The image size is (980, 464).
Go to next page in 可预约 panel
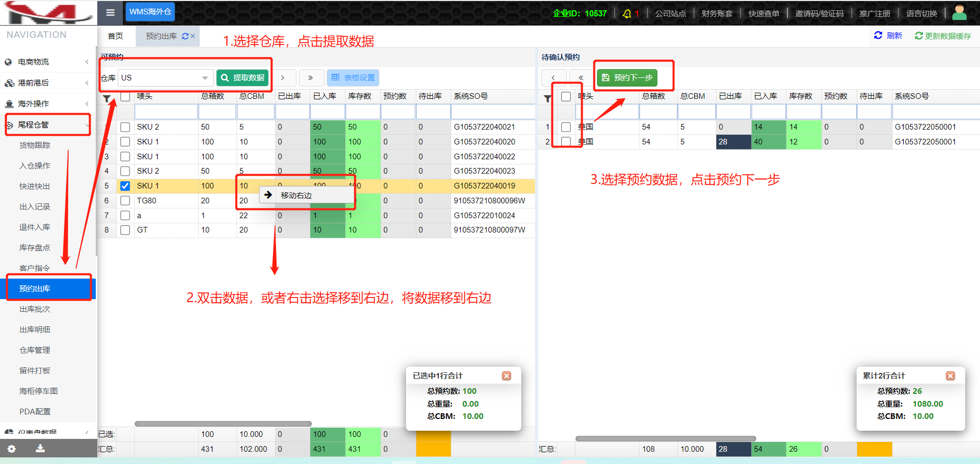tap(283, 78)
